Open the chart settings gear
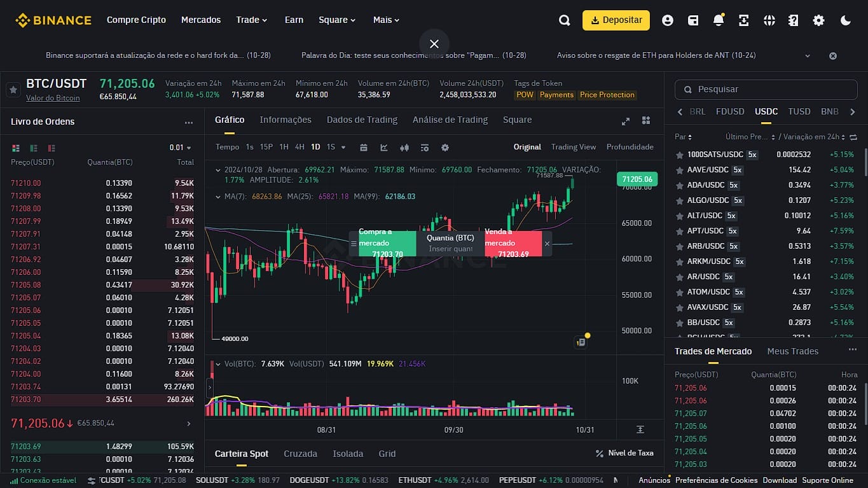868x488 pixels. (444, 147)
